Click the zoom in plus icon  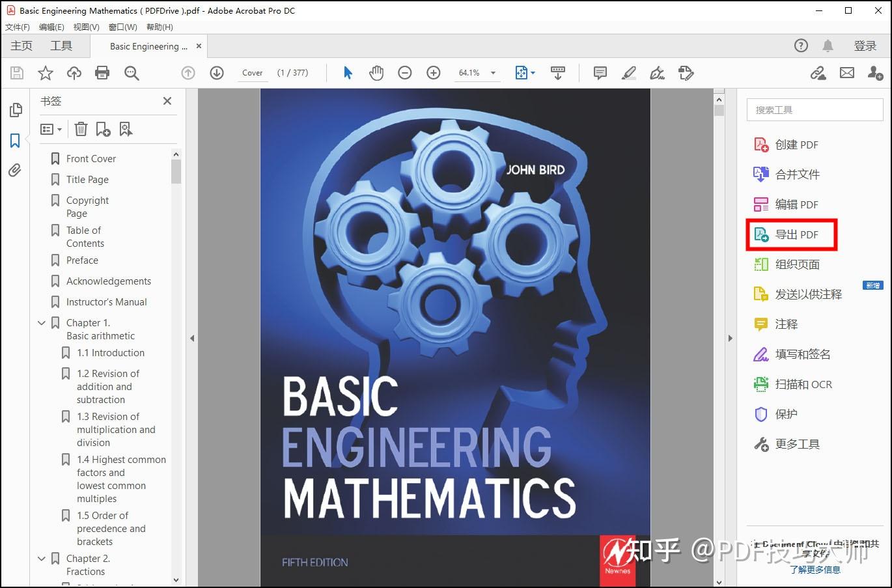point(434,73)
